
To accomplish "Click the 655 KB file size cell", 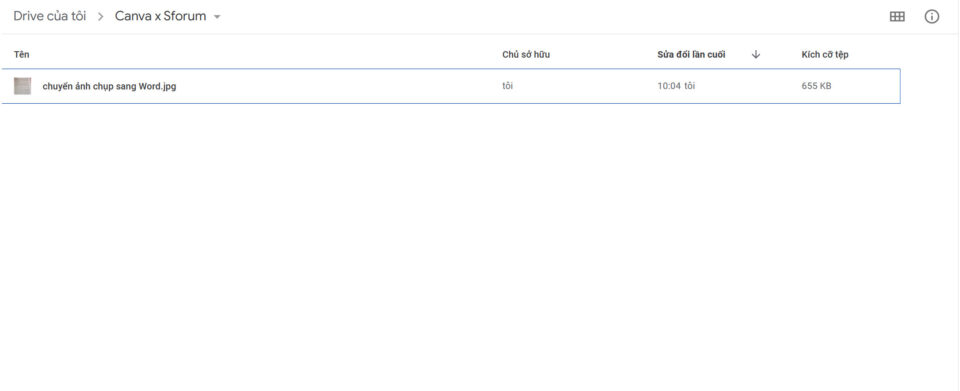I will (816, 86).
